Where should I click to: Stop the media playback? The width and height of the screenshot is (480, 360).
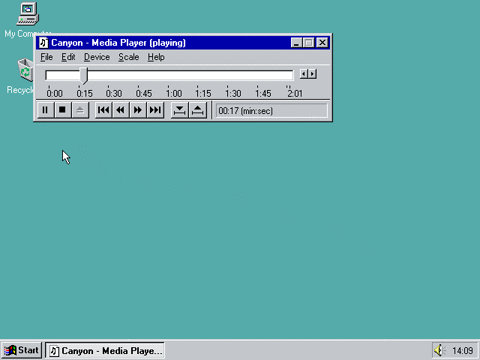[x=62, y=110]
